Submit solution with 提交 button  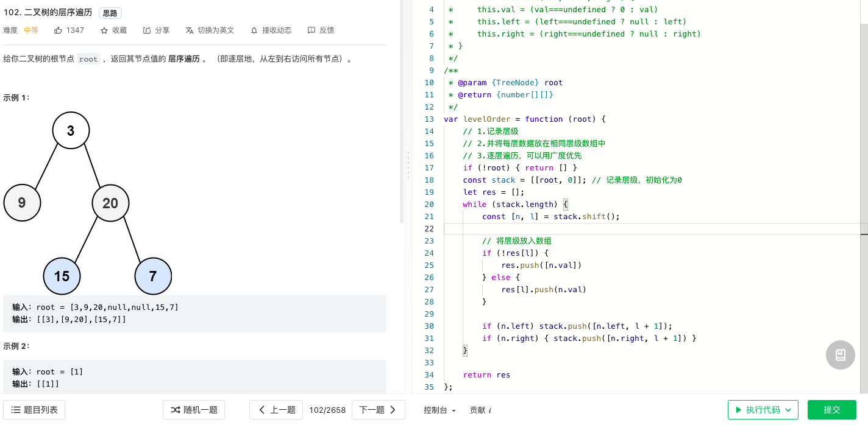click(x=832, y=410)
